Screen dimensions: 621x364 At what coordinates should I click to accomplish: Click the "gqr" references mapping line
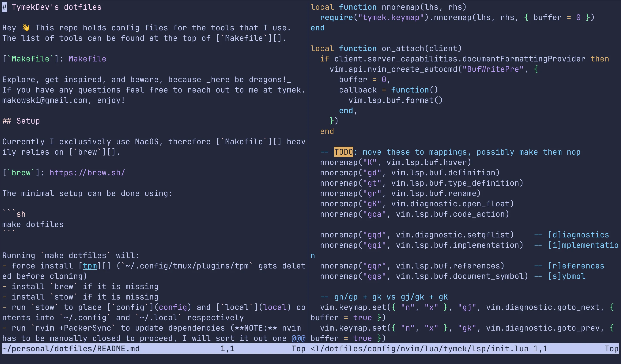(412, 266)
